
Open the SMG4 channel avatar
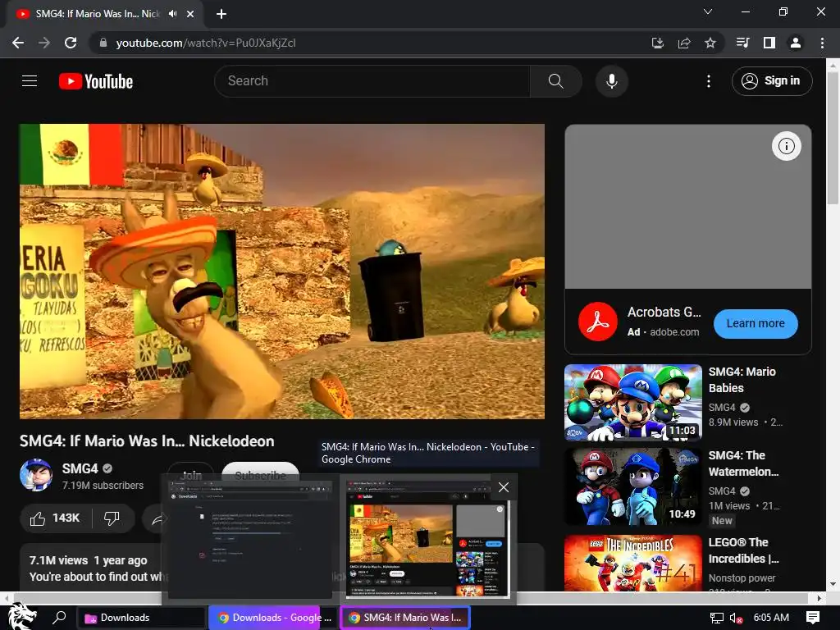click(x=36, y=475)
